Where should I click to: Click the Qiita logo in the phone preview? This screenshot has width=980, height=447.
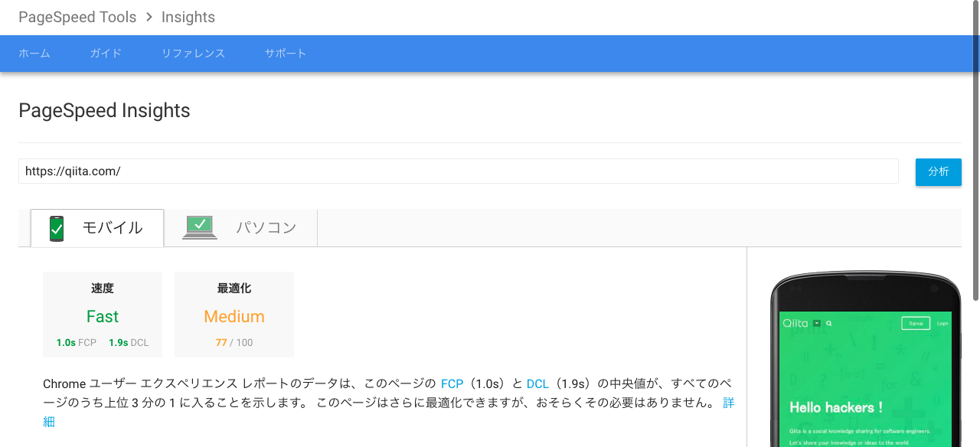[795, 323]
